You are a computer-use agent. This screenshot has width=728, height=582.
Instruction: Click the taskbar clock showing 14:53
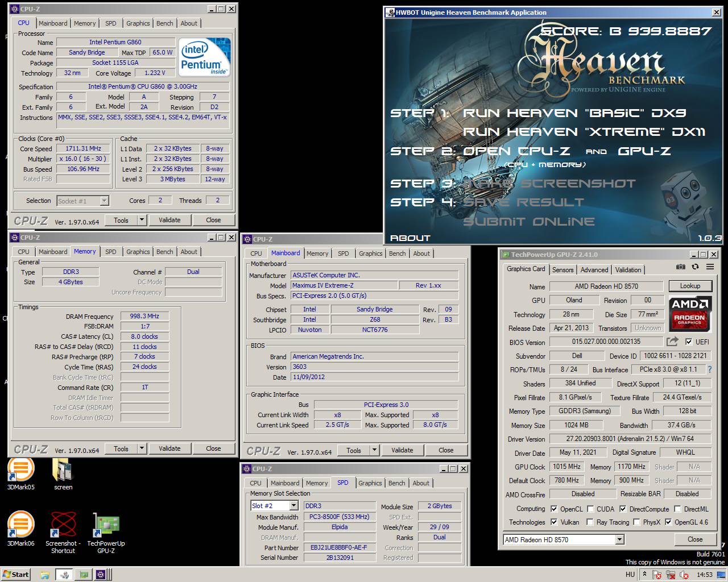(x=705, y=575)
